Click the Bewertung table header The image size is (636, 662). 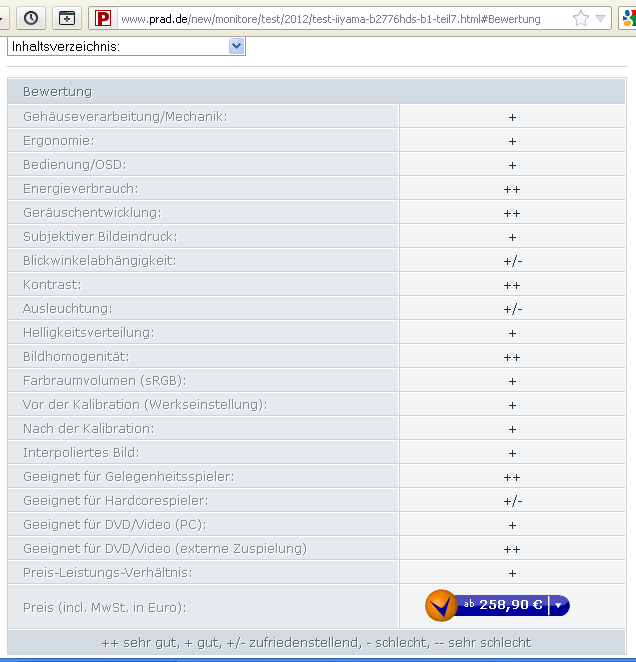coord(57,92)
